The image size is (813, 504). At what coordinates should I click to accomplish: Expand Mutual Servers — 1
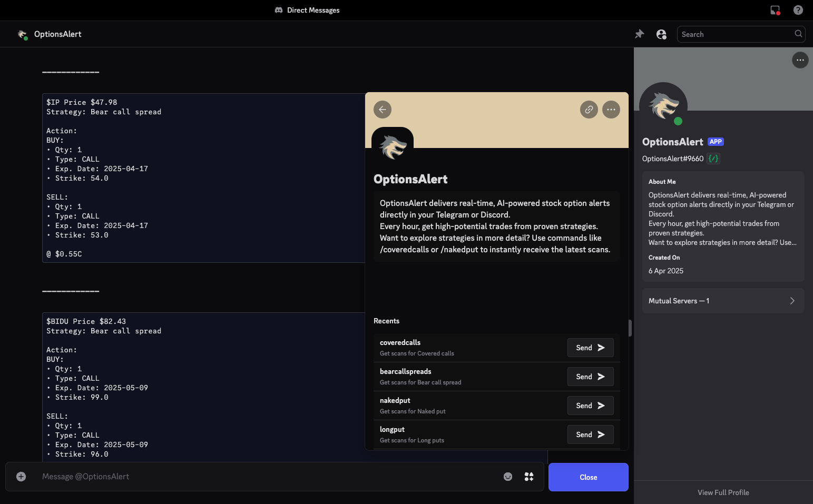click(x=723, y=301)
